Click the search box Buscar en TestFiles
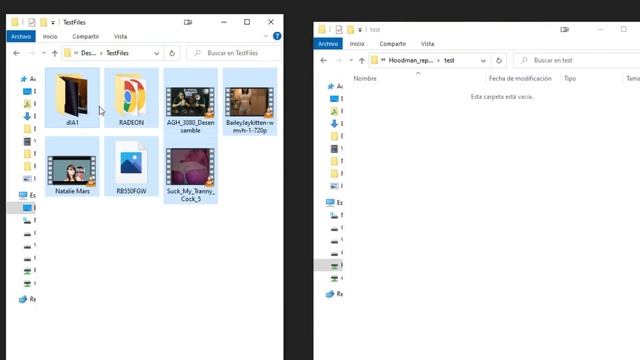 click(234, 53)
